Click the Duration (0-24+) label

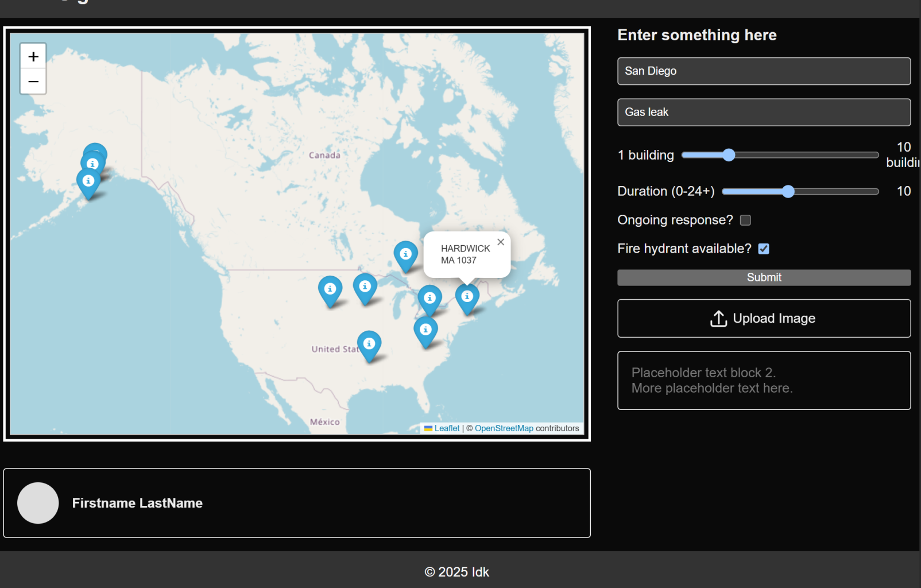tap(666, 191)
